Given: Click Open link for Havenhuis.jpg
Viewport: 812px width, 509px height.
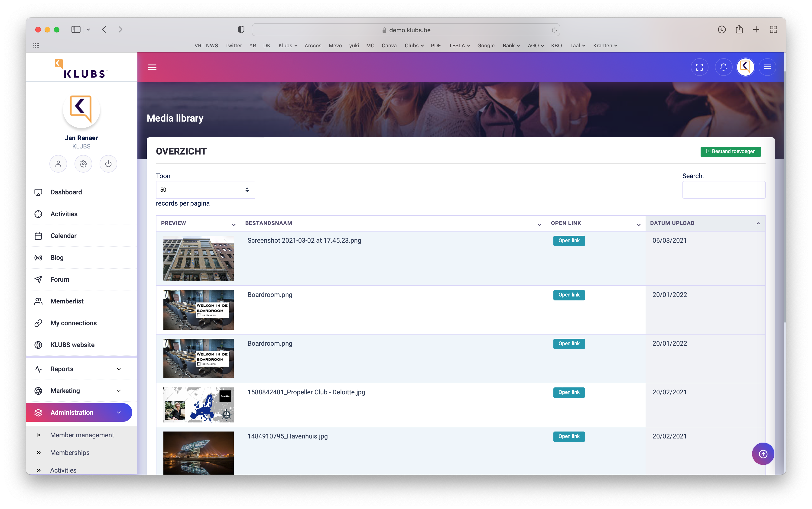Looking at the screenshot, I should point(568,436).
